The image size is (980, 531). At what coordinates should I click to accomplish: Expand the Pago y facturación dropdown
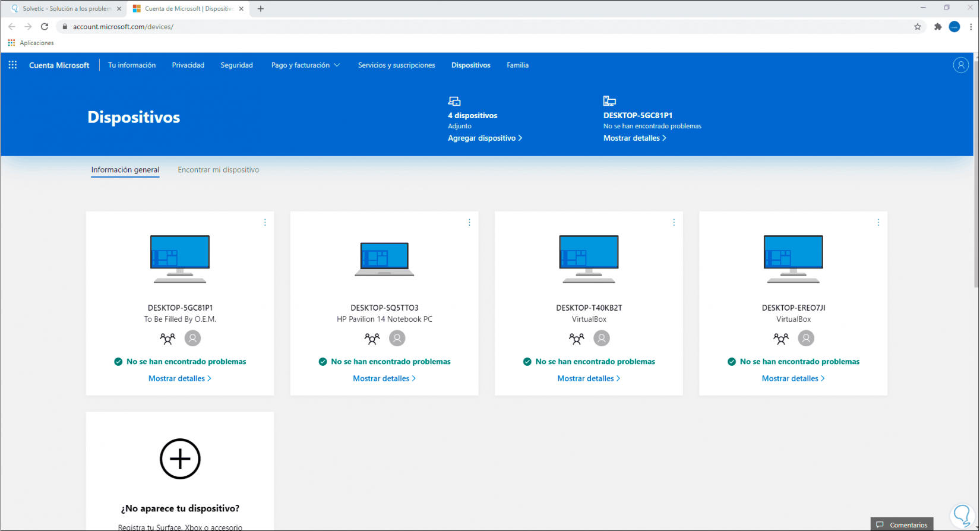pyautogui.click(x=305, y=65)
